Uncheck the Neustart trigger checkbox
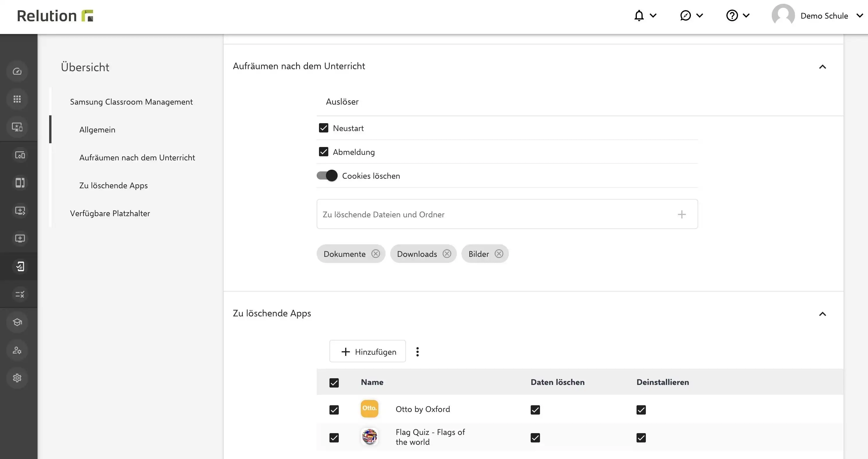This screenshot has height=459, width=868. (x=323, y=128)
